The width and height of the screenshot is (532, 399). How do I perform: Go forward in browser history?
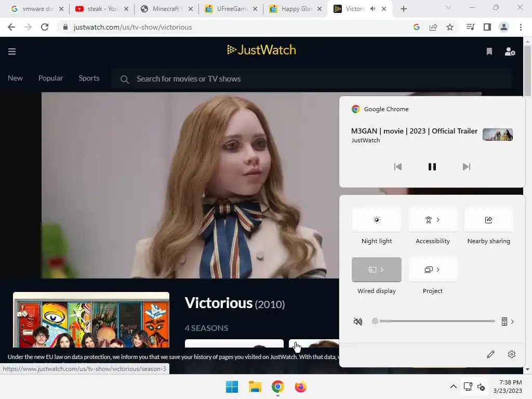[x=28, y=27]
